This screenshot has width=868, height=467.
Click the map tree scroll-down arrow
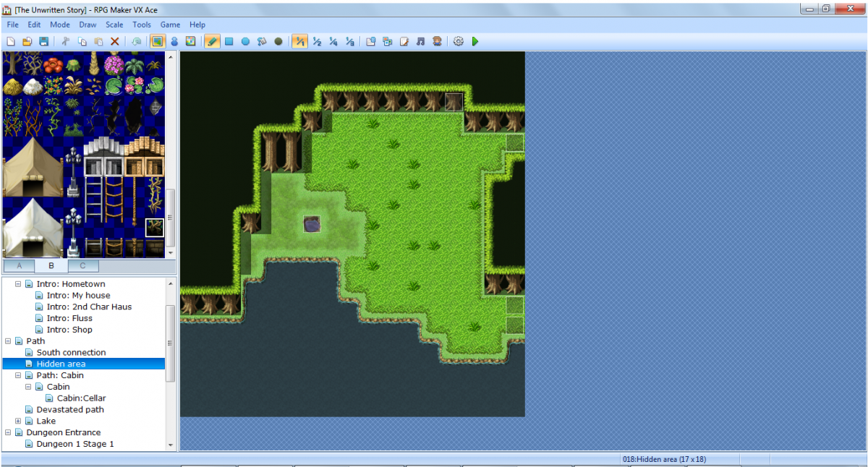171,445
